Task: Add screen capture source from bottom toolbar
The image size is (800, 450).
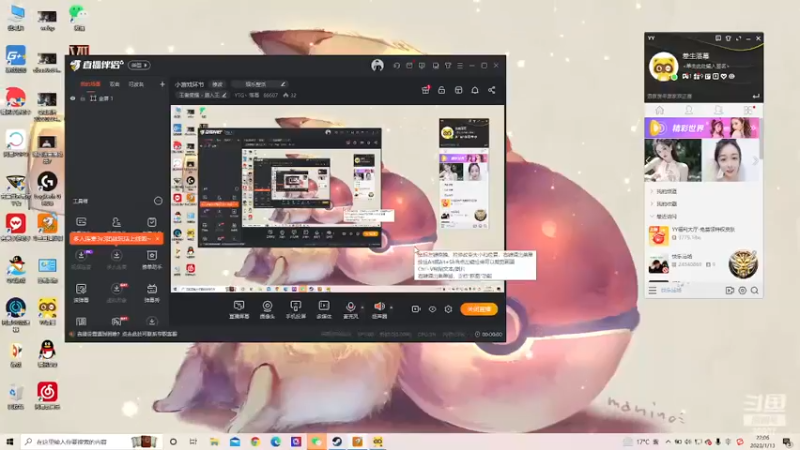Action: click(x=239, y=309)
